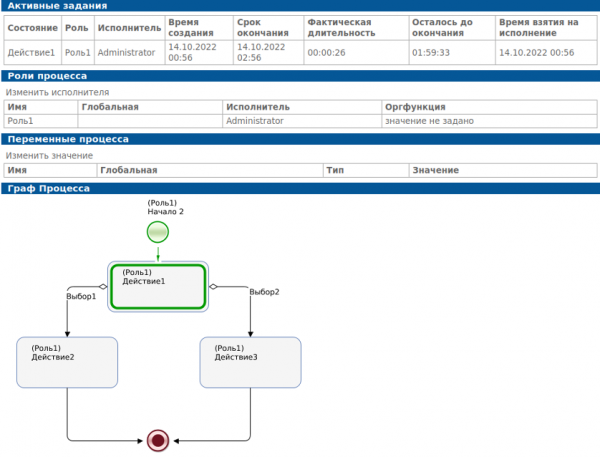Click the diamond marker of Выбор1 transition
Viewport: 600px width, 457px height.
[x=103, y=286]
